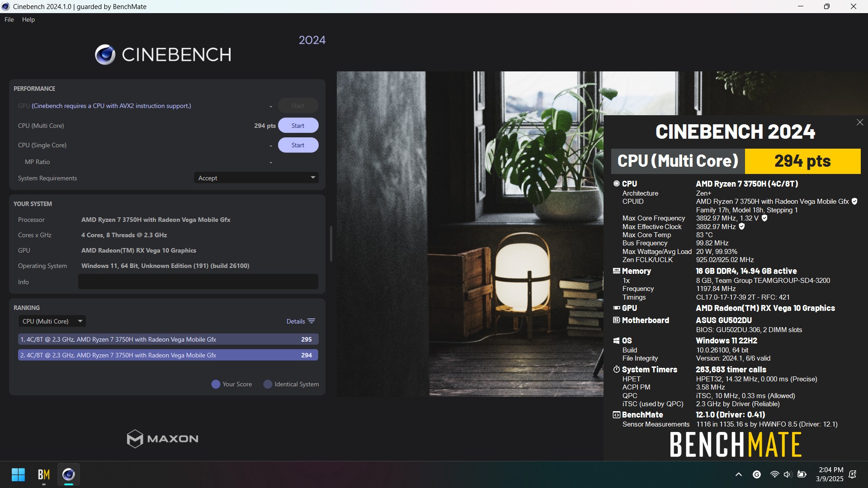The width and height of the screenshot is (868, 488).
Task: Open Wi-Fi network settings in tray
Action: (x=774, y=474)
